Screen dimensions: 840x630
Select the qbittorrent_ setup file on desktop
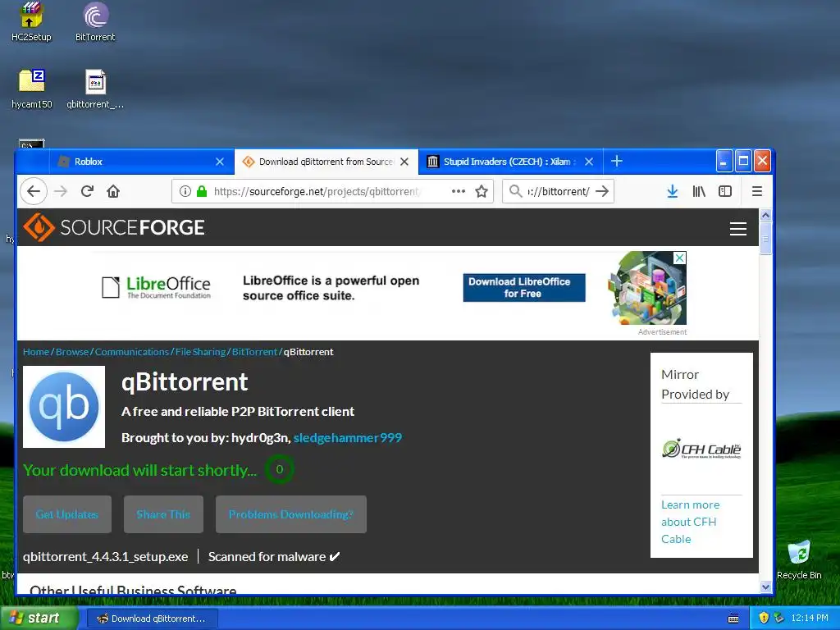tap(95, 89)
